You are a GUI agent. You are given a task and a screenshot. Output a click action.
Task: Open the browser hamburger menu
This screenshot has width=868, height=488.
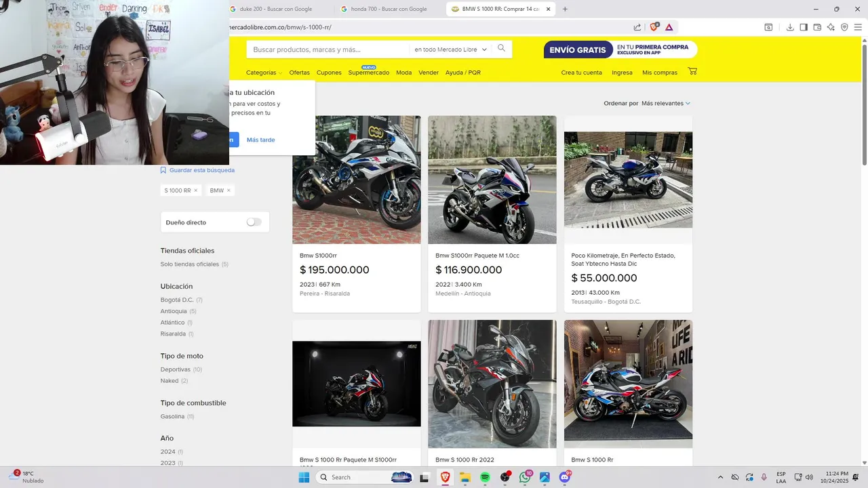[x=858, y=27]
